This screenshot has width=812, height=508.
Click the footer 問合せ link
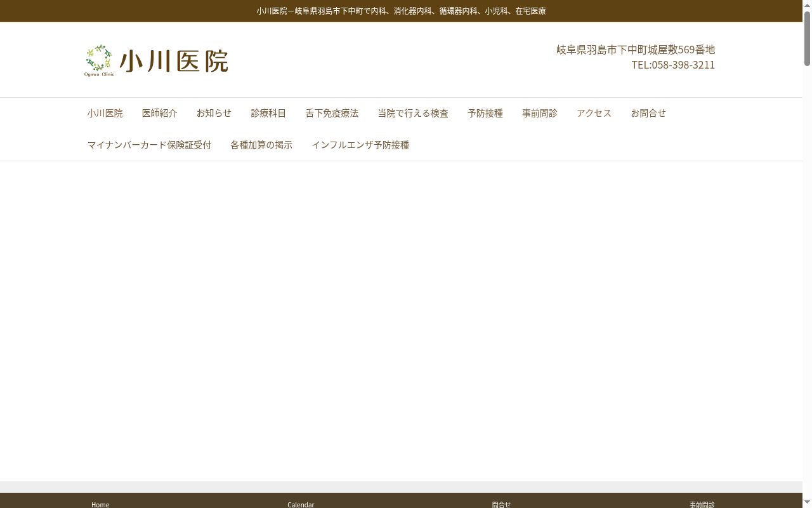pos(501,504)
